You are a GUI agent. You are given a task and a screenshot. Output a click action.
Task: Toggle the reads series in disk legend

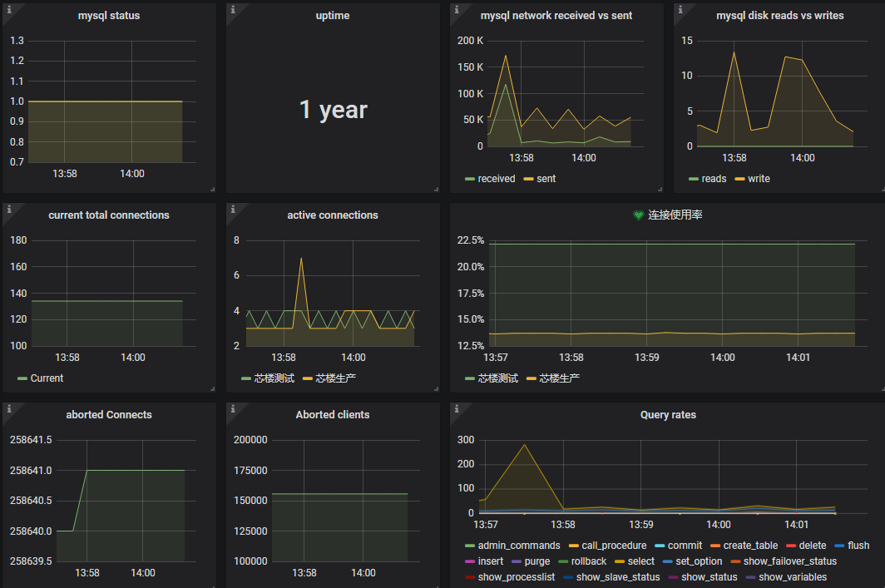pos(714,179)
